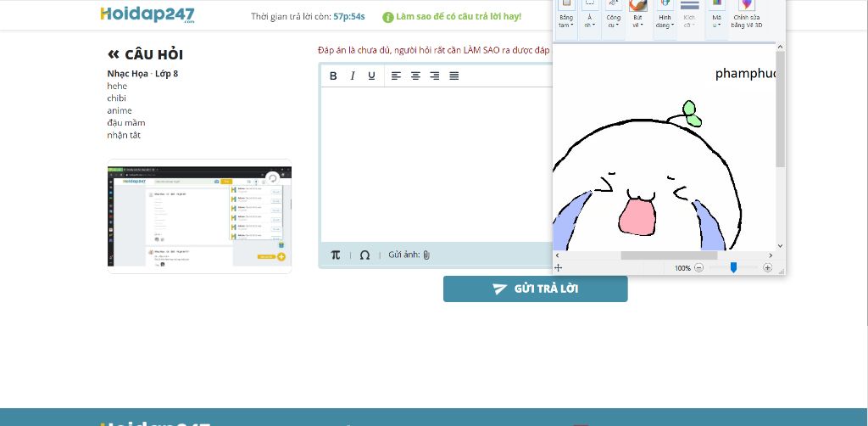This screenshot has width=868, height=426.
Task: Go back via the CÂU HỎI arrows
Action: pyautogui.click(x=114, y=54)
